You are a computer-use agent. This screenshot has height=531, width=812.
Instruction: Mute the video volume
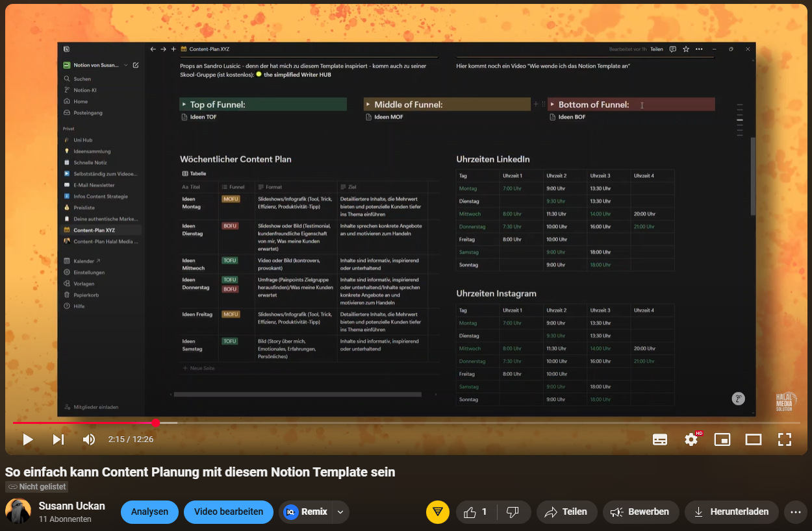coord(89,439)
